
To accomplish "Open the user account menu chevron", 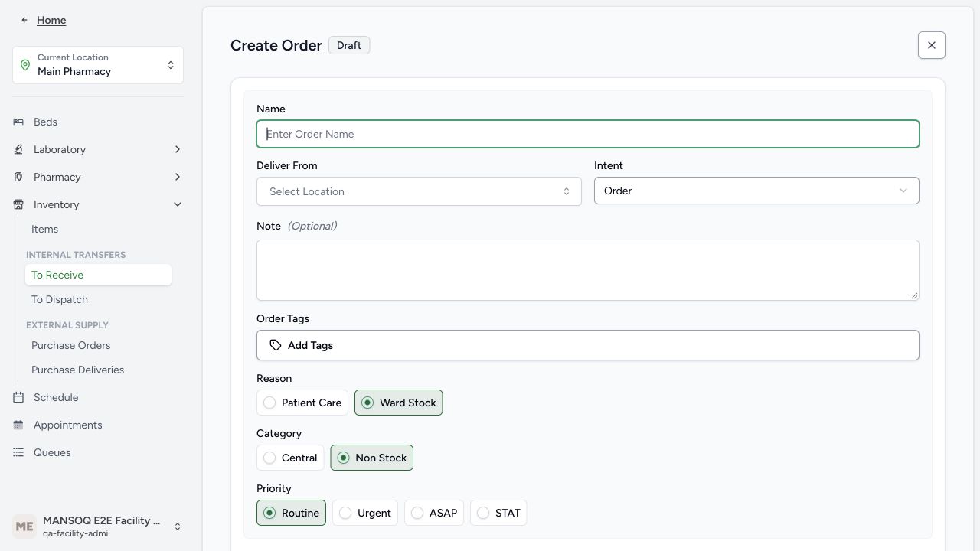I will click(178, 527).
